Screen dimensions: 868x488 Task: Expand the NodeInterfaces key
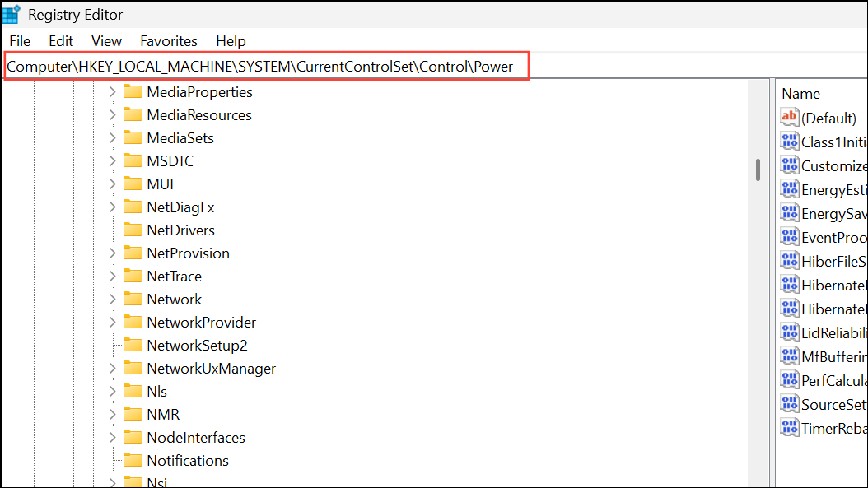[x=112, y=437]
